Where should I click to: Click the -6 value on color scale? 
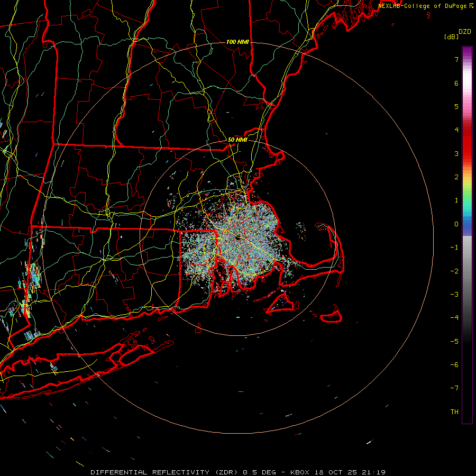pos(454,365)
